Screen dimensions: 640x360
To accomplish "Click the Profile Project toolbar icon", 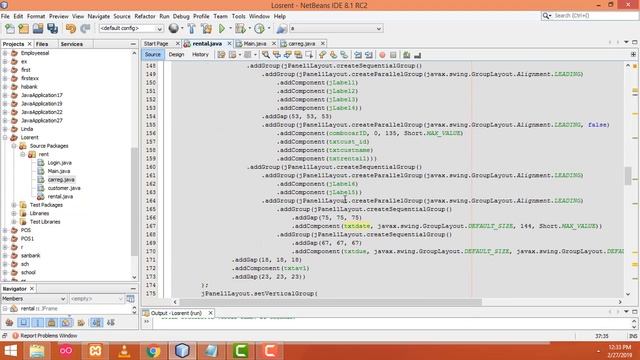I will pyautogui.click(x=259, y=29).
